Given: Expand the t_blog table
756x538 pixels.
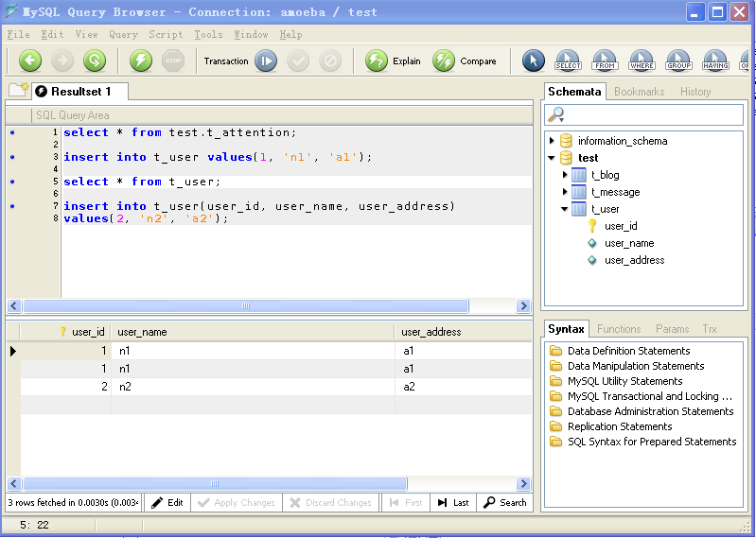Looking at the screenshot, I should coord(565,175).
